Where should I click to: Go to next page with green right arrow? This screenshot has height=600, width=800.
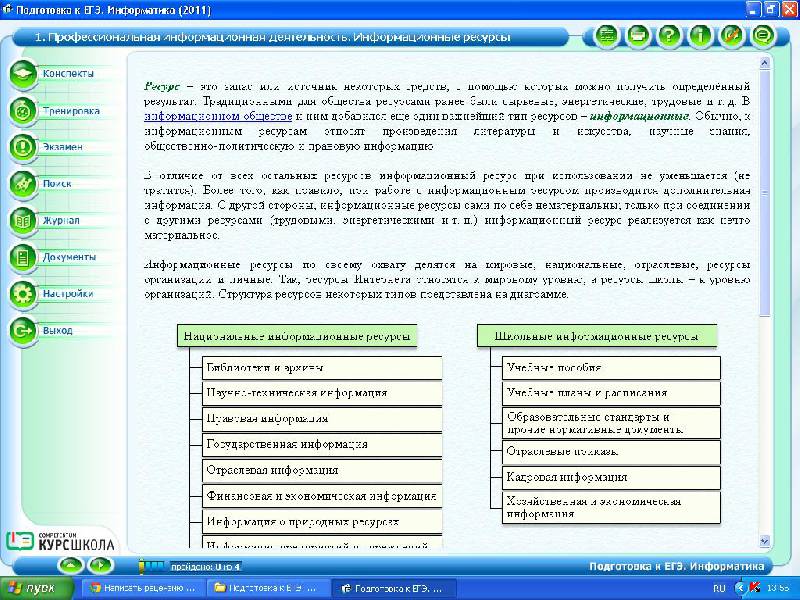tap(101, 565)
